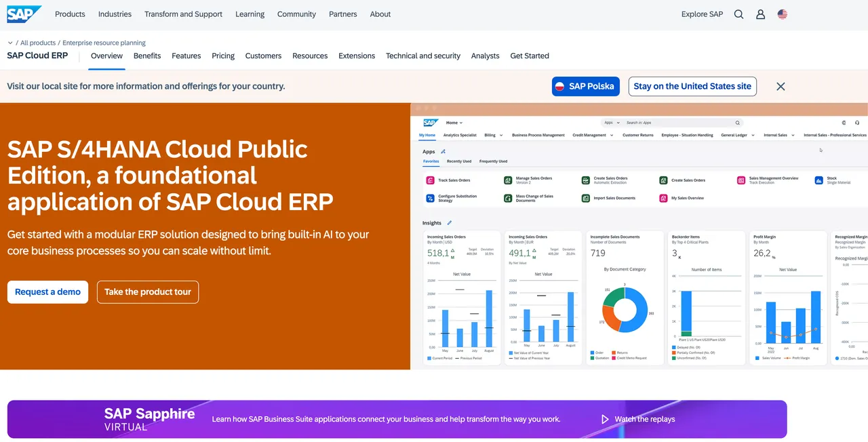868x442 pixels.
Task: Switch to the Extensions tab
Action: pos(357,56)
